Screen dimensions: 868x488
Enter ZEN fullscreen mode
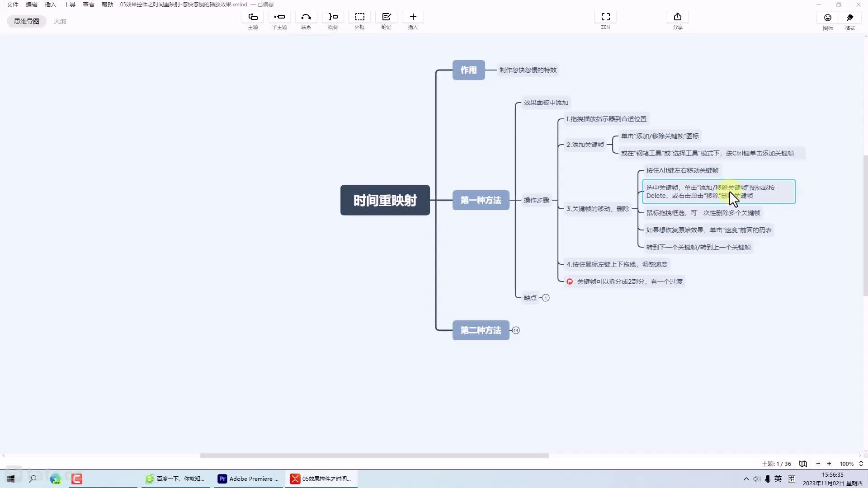(x=605, y=17)
